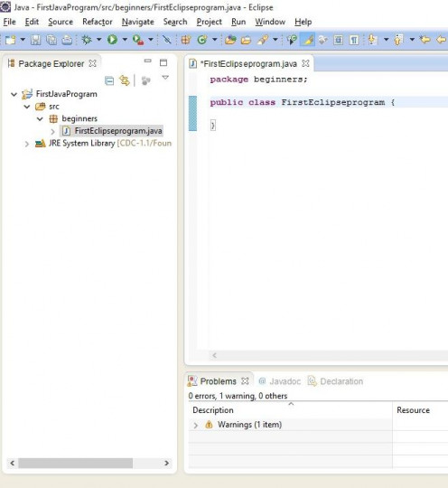Expand the JRE System Library node
Viewport: 448px width, 488px height.
click(27, 144)
